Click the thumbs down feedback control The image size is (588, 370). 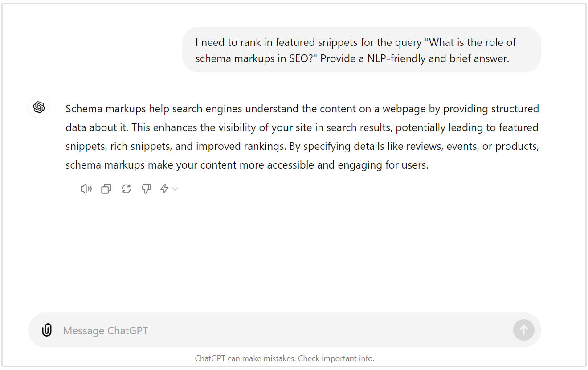point(146,189)
